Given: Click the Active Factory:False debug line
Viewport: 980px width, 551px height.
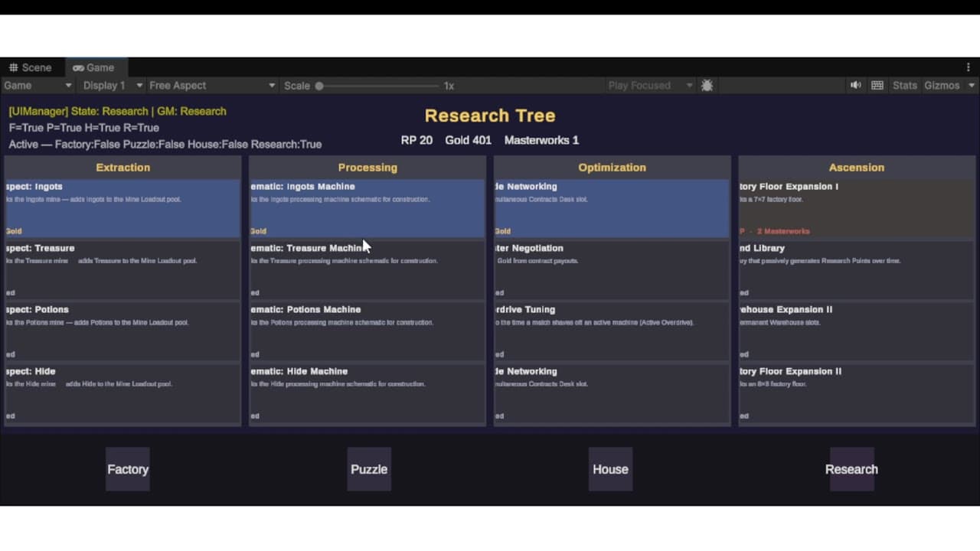Looking at the screenshot, I should coord(165,144).
